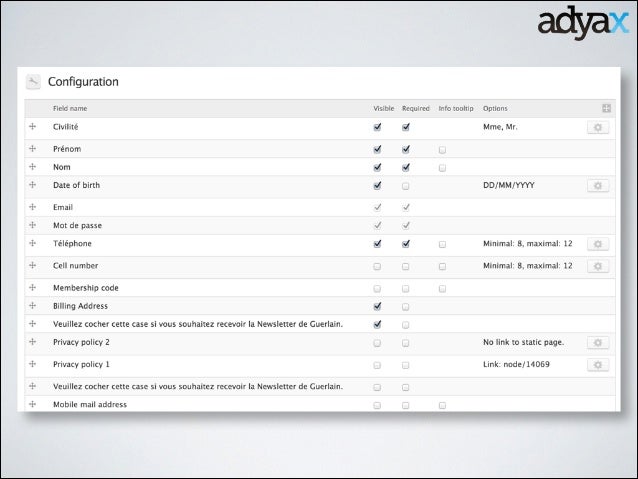This screenshot has width=638, height=479.
Task: Uncheck Visible for Prénom field
Action: [377, 150]
